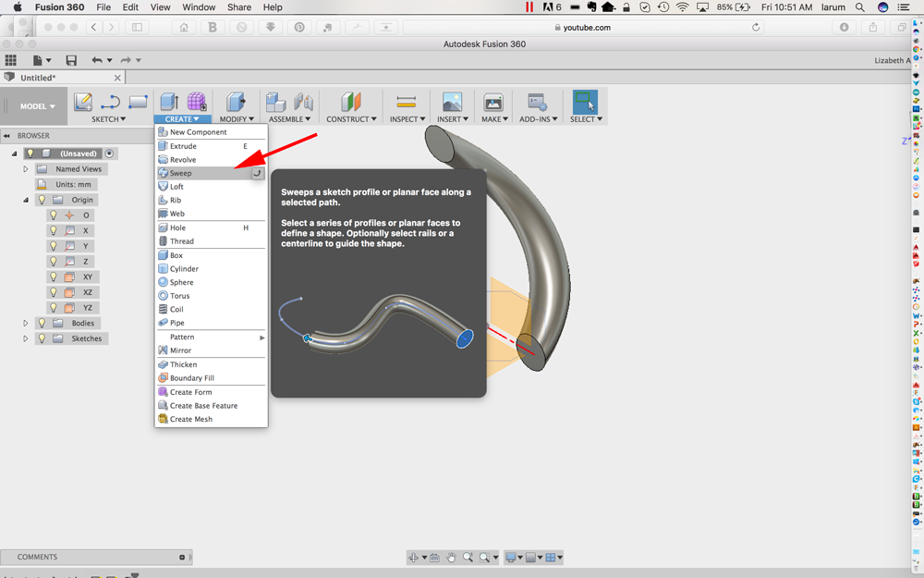The height and width of the screenshot is (578, 924).
Task: Collapse the Browser panel arrows
Action: pos(7,136)
